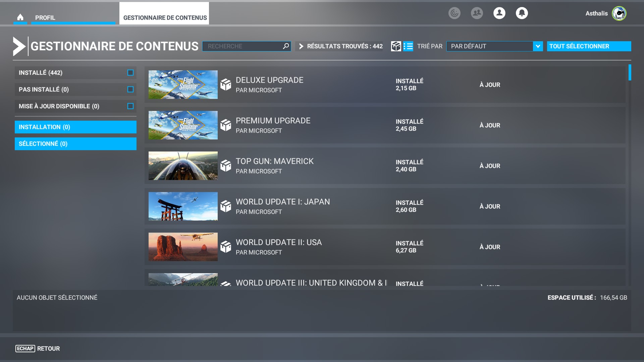Enable the Pas installé checkbox
Screen dimensions: 644x362
click(130, 89)
